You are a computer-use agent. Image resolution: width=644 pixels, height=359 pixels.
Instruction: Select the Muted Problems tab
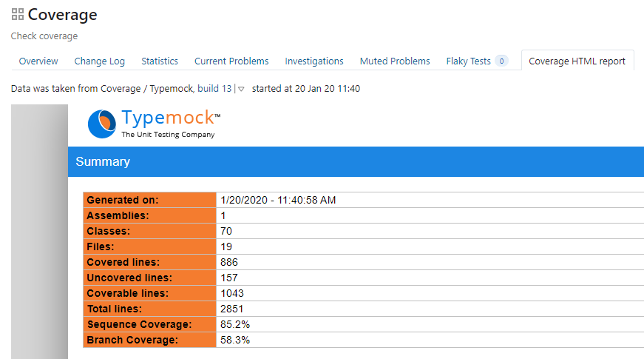click(x=395, y=61)
